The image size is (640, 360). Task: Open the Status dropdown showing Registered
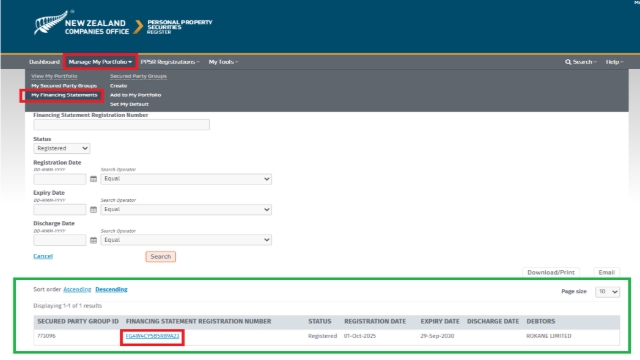click(x=62, y=149)
